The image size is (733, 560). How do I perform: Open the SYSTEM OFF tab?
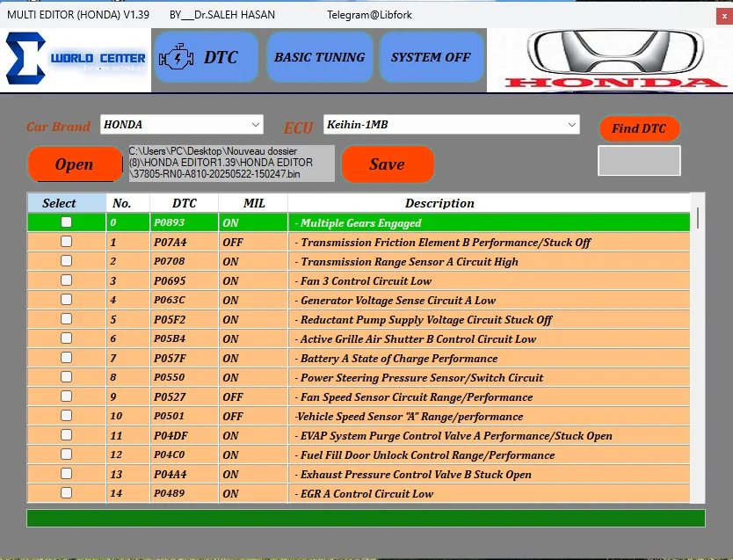coord(431,58)
